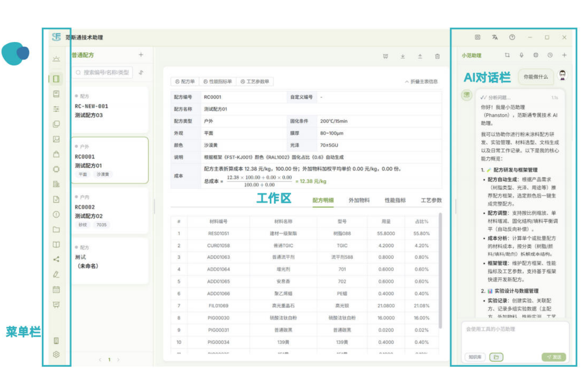
Task: Start new chat with plus icon
Action: (564, 55)
